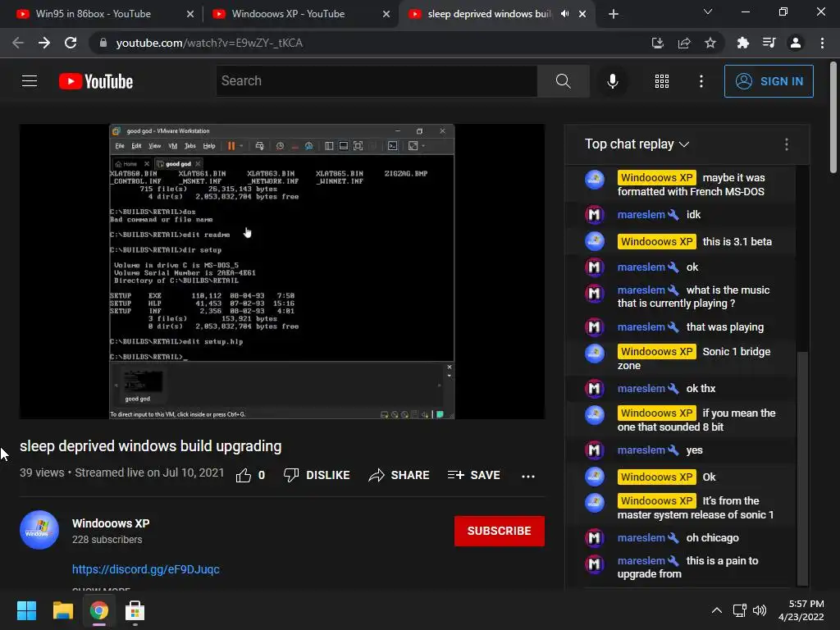Open chat replay options menu
The image size is (840, 630).
coord(786,144)
